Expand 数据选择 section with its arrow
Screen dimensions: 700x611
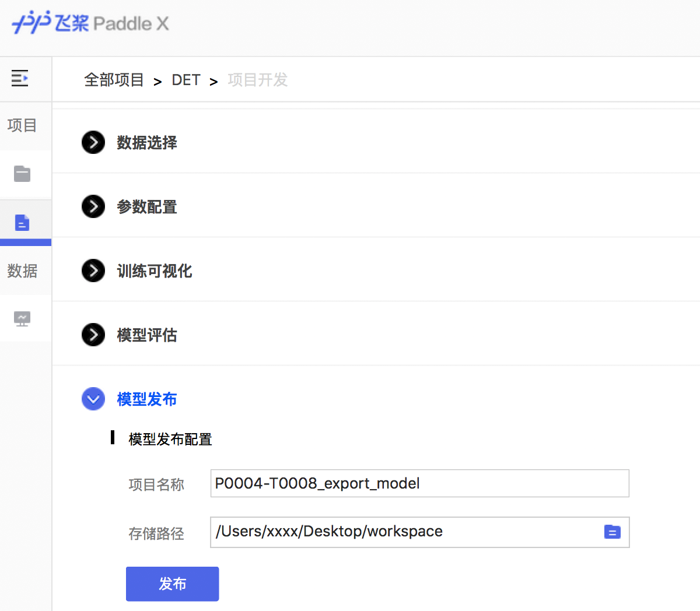click(x=93, y=142)
